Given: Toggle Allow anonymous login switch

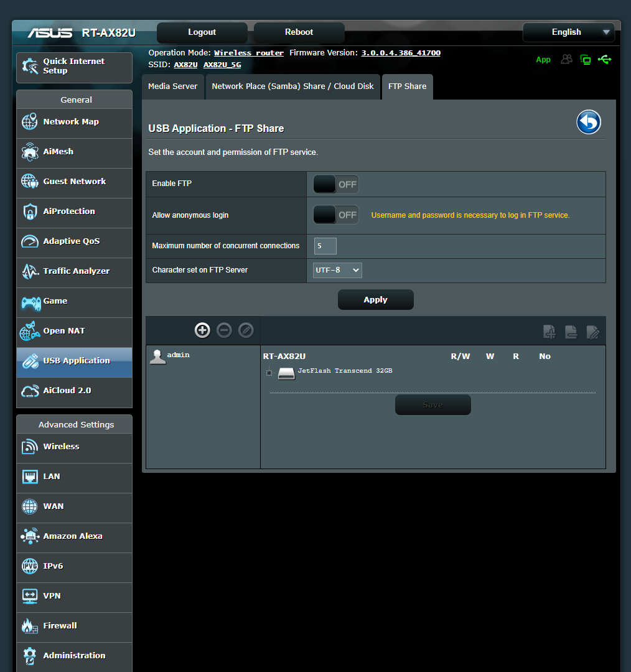Looking at the screenshot, I should coord(335,215).
